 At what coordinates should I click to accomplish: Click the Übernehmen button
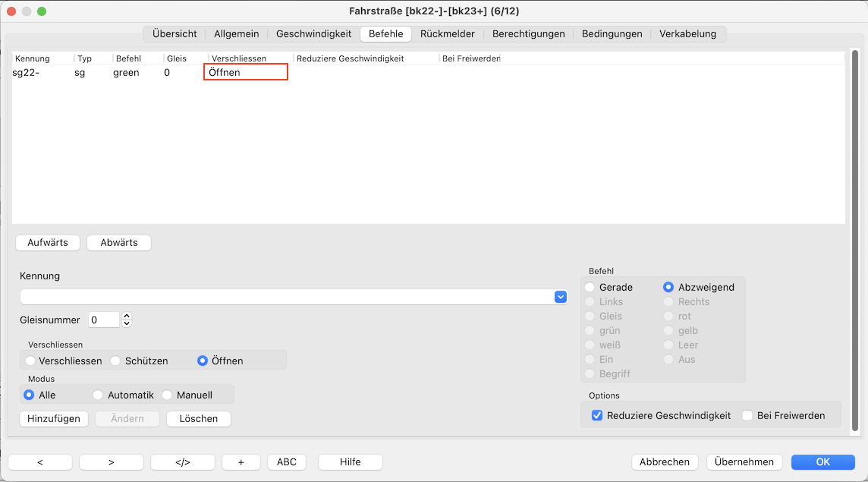(744, 462)
